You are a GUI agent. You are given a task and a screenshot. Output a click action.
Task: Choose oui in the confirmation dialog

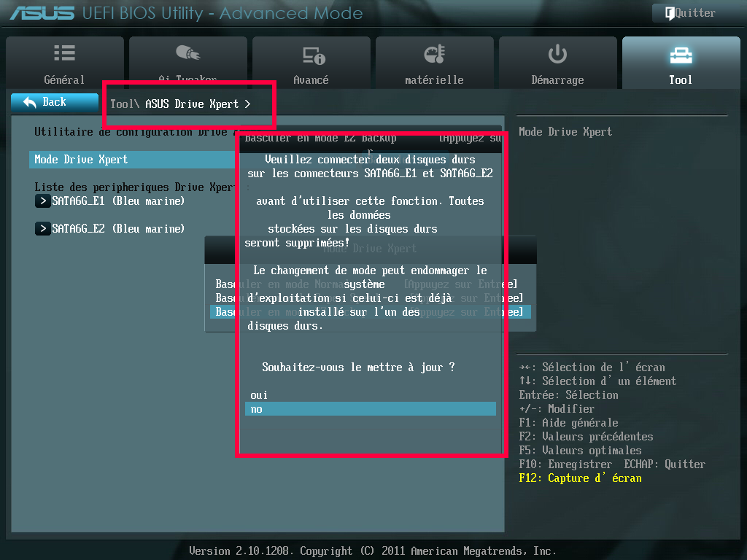tap(370, 395)
